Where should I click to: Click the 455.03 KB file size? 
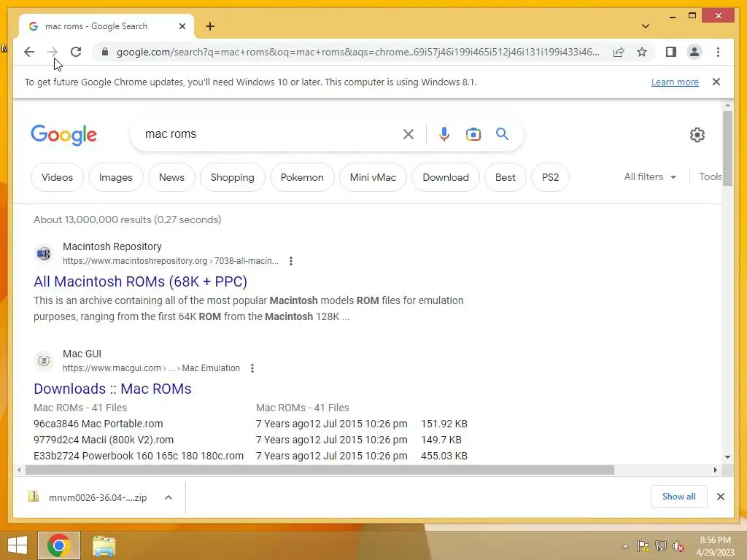444,456
